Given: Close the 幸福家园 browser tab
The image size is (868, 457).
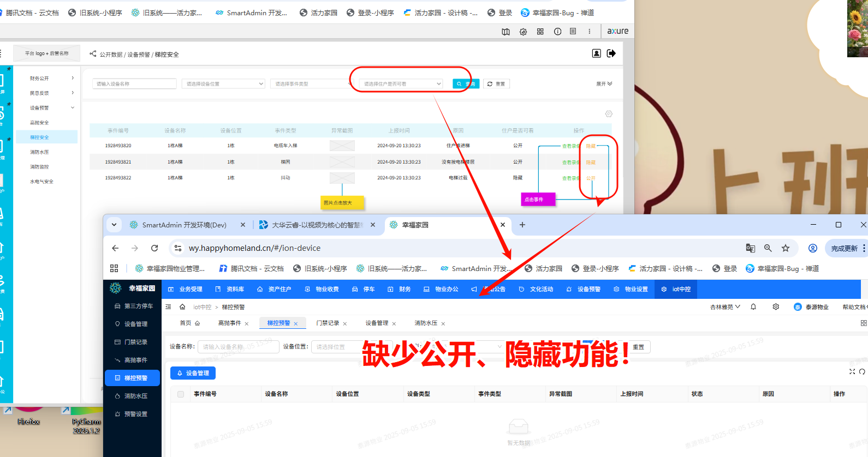Looking at the screenshot, I should pyautogui.click(x=503, y=225).
